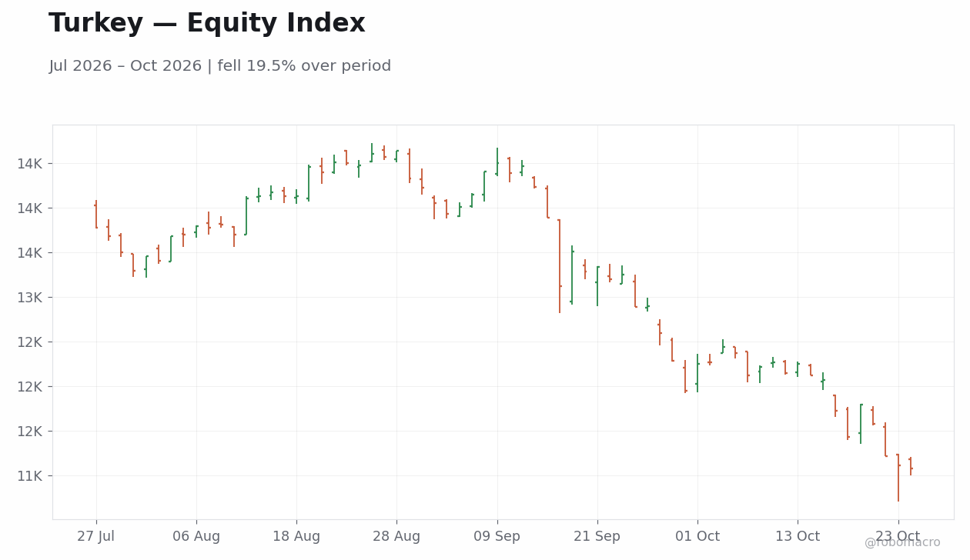
Task: Select the 28 Aug x-axis label
Action: click(x=396, y=537)
